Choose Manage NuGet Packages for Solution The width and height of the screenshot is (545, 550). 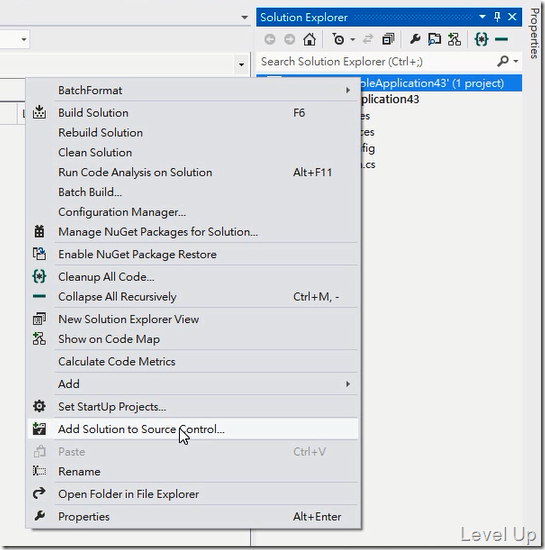(x=192, y=232)
